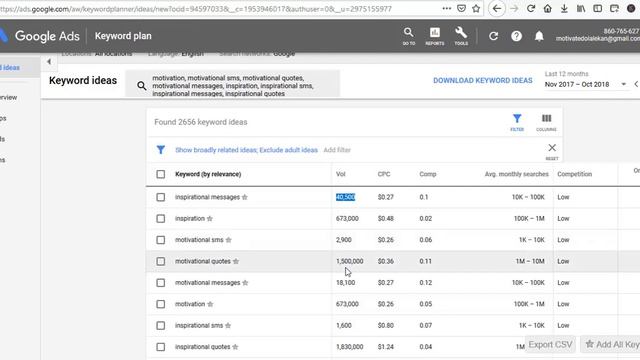Viewport: 640px width, 360px height.
Task: Open the browser library icon
Action: (581, 9)
